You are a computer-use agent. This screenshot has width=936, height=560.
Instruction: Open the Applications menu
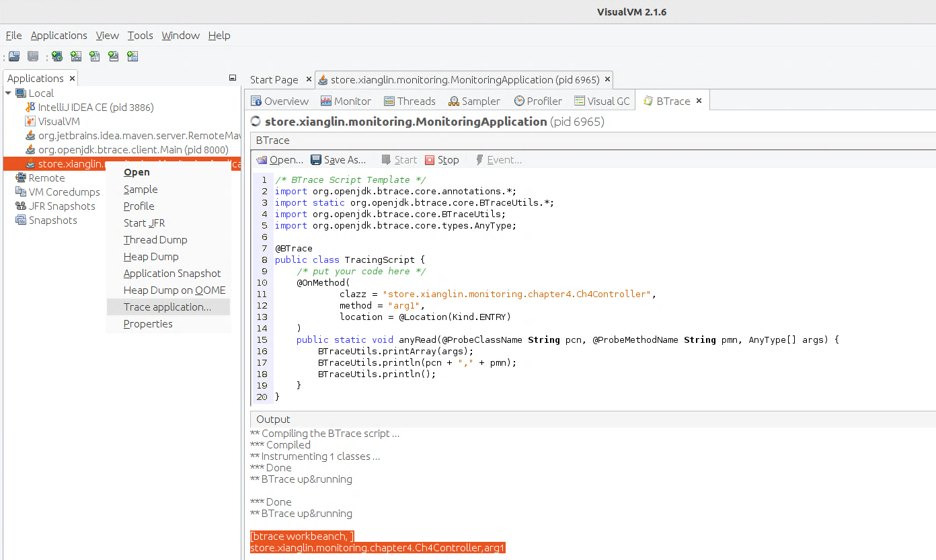pos(59,36)
